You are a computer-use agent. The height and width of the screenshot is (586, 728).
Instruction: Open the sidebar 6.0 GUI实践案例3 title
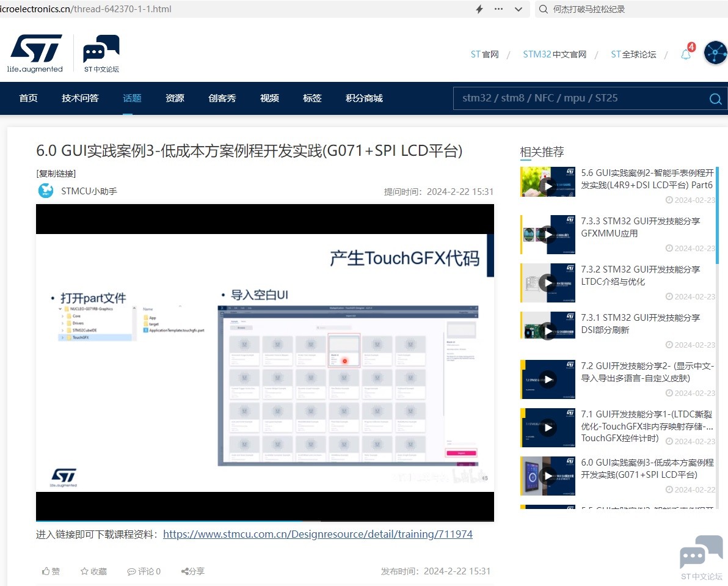point(647,469)
